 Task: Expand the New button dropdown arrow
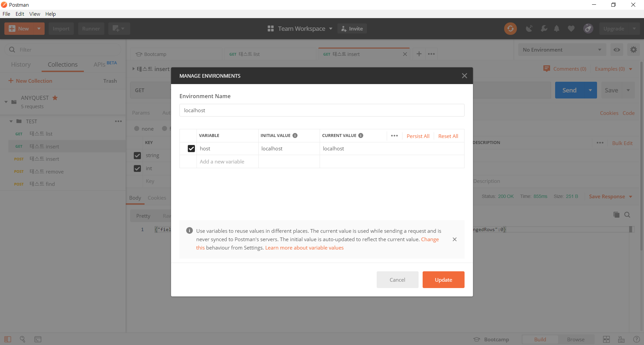tap(39, 28)
